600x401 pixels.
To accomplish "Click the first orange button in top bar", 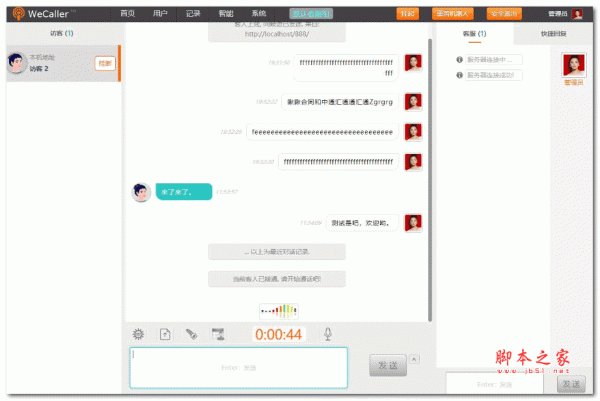I will click(408, 14).
